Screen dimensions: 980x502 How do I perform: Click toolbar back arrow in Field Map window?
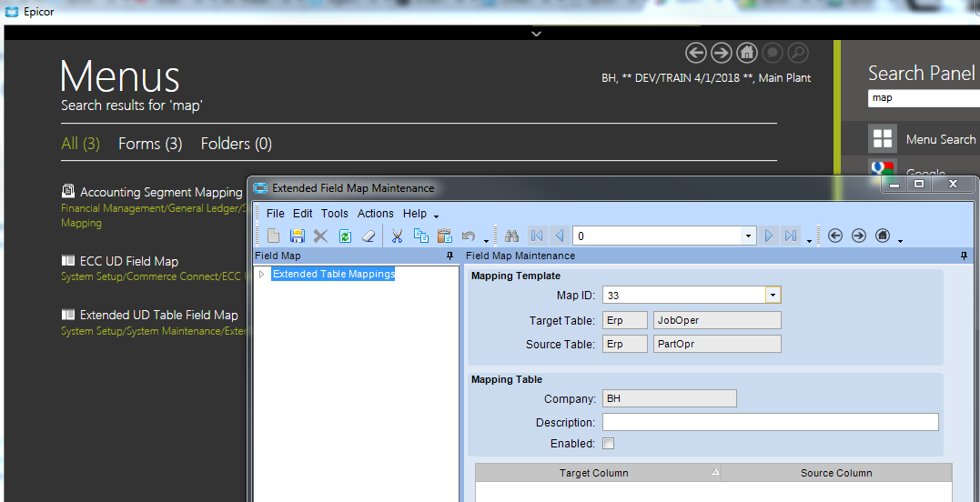coord(835,236)
